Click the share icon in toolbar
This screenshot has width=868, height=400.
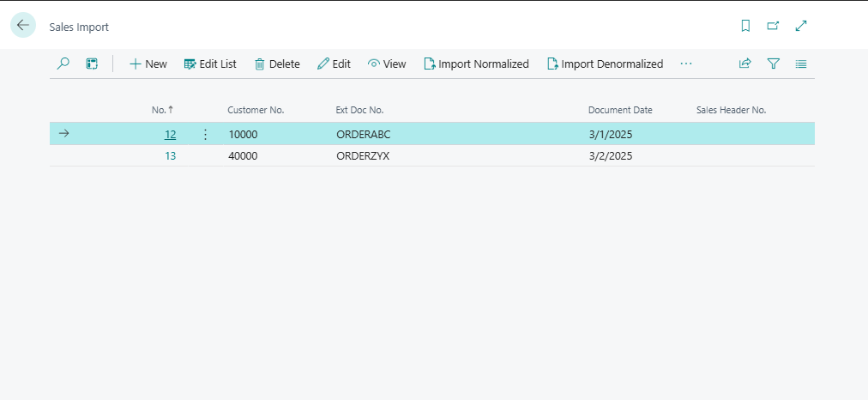745,64
